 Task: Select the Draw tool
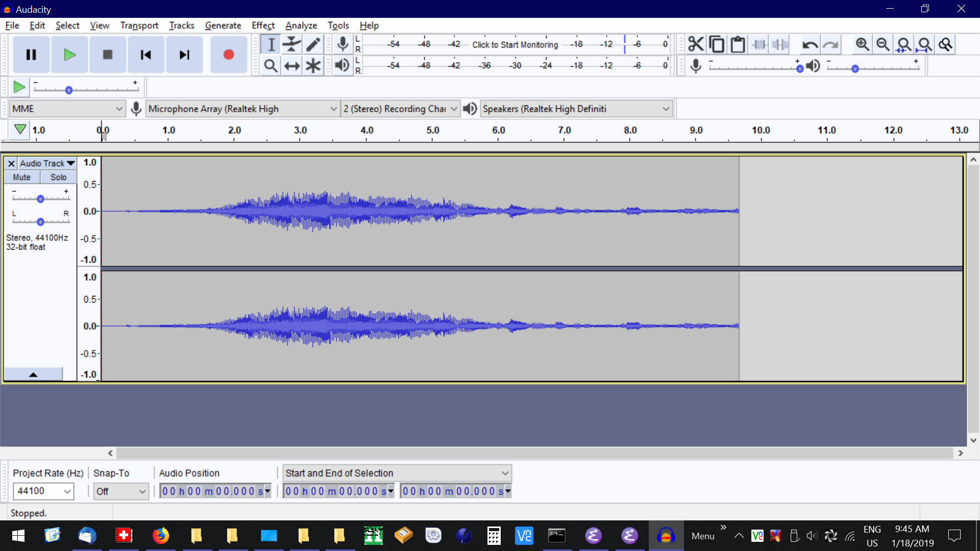point(313,44)
